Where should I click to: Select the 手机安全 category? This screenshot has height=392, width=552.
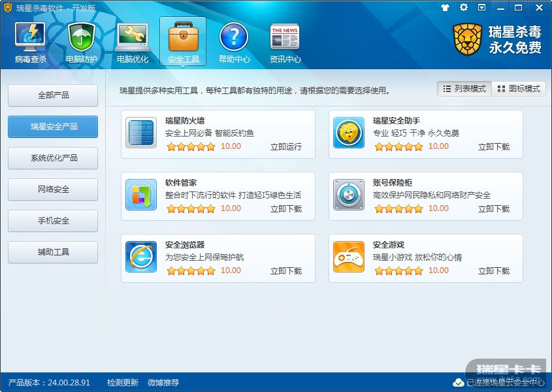[53, 220]
